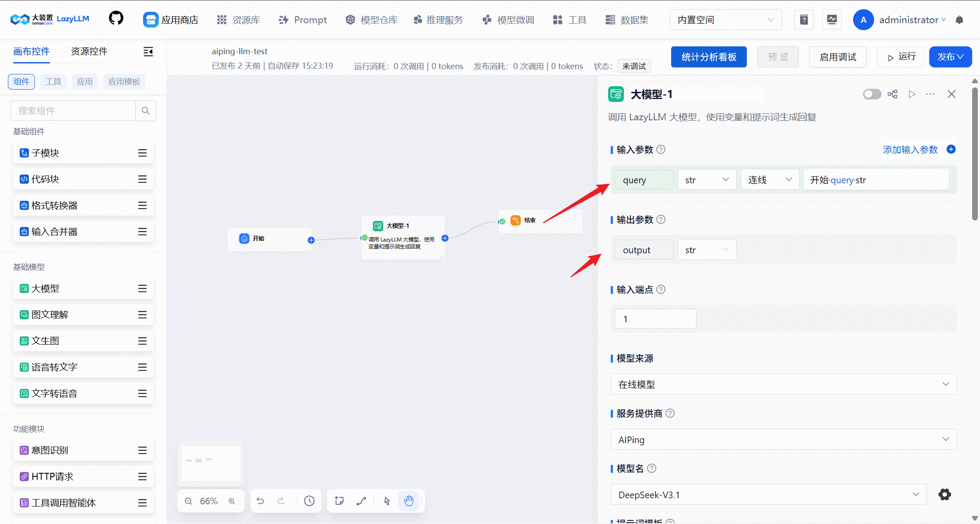Click the 启用调试 debug button
Image resolution: width=980 pixels, height=524 pixels.
click(x=837, y=56)
